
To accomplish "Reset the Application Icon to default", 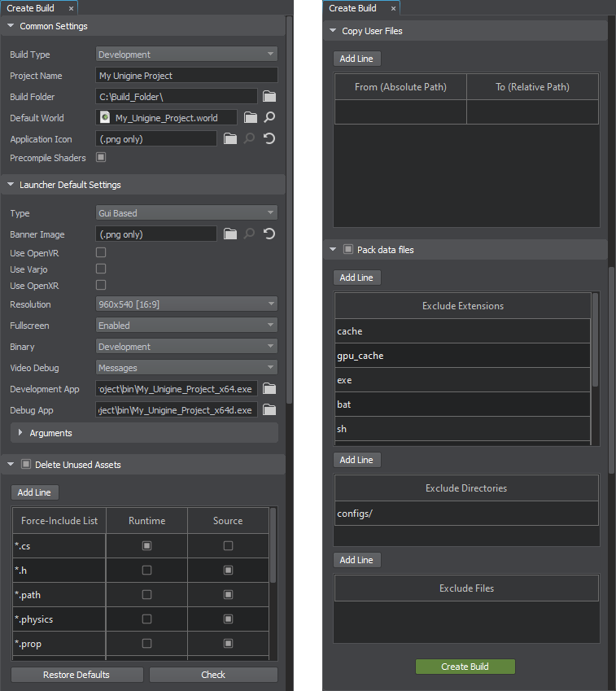I will [269, 139].
